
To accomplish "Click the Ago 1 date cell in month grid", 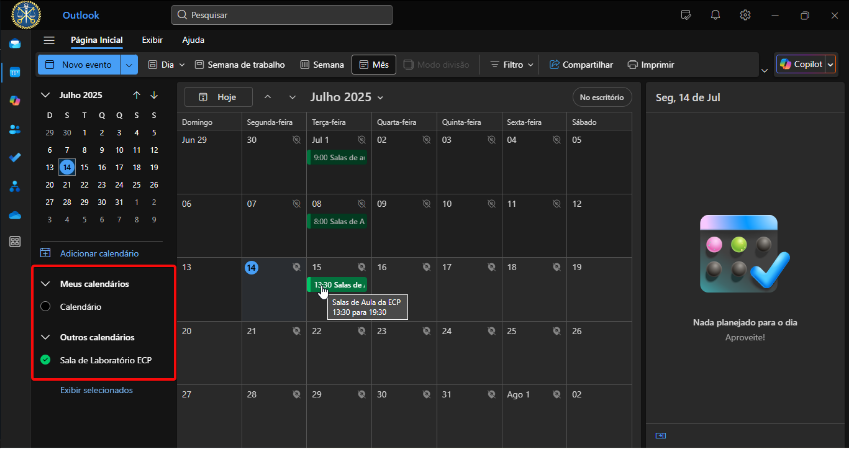I will pos(534,416).
